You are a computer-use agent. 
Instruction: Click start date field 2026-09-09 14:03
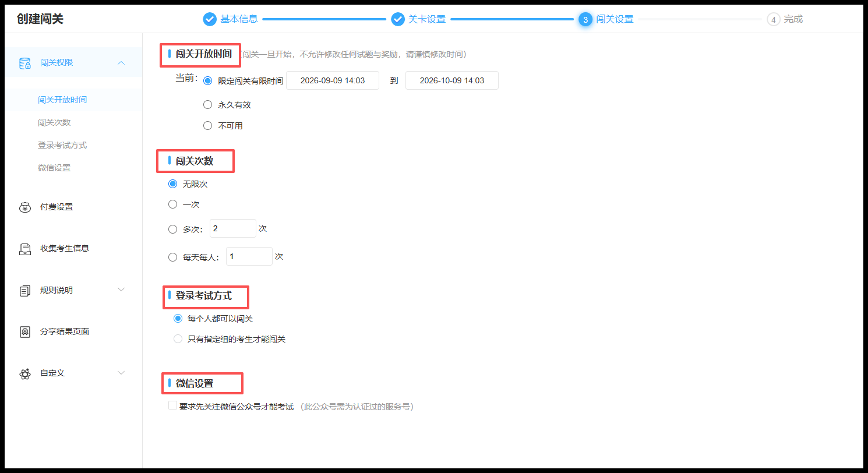[333, 80]
